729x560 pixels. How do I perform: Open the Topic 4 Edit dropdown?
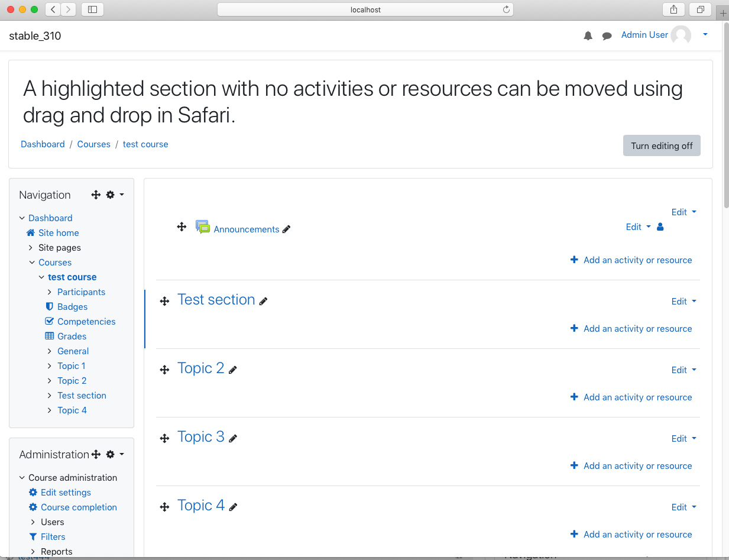point(684,507)
